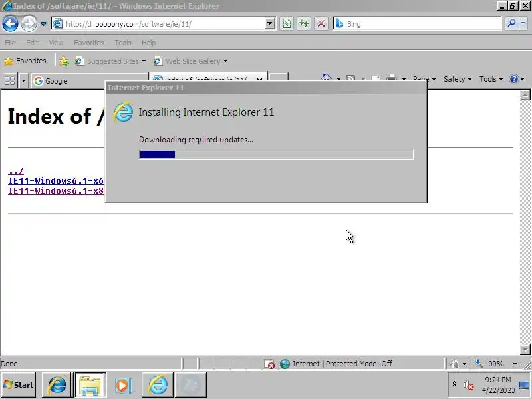Click the Internet Protected Mode Off status text
Image resolution: width=532 pixels, height=399 pixels.
tap(342, 364)
